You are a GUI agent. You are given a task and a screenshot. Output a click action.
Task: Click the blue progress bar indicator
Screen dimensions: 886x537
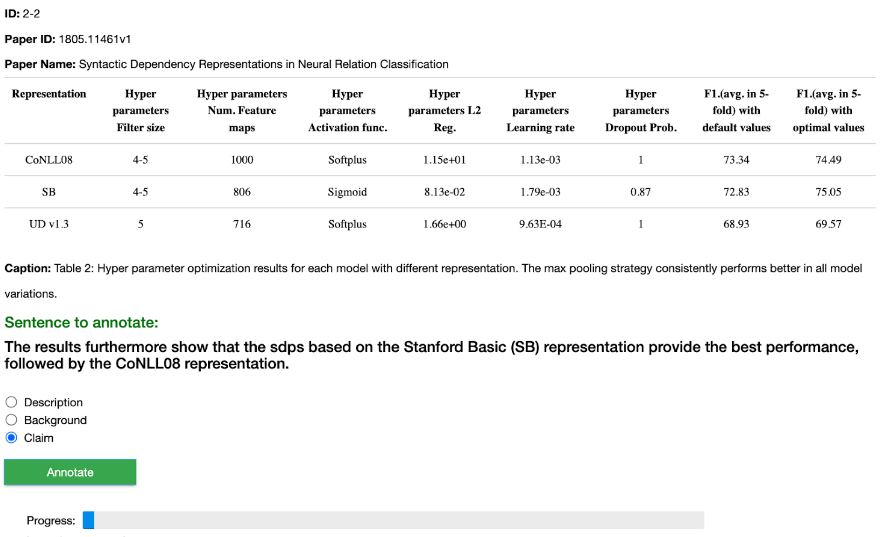tap(88, 520)
